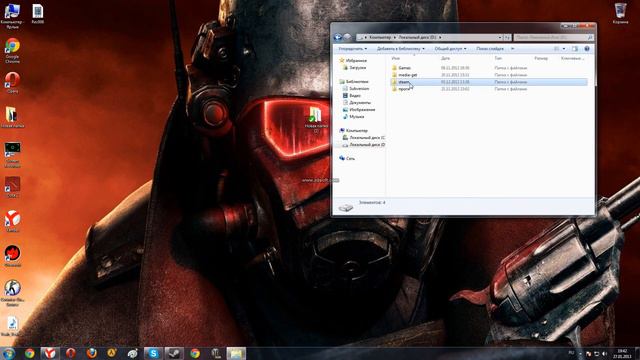Image resolution: width=640 pixels, height=360 pixels.
Task: Click the address bar refresh button
Action: click(x=507, y=37)
